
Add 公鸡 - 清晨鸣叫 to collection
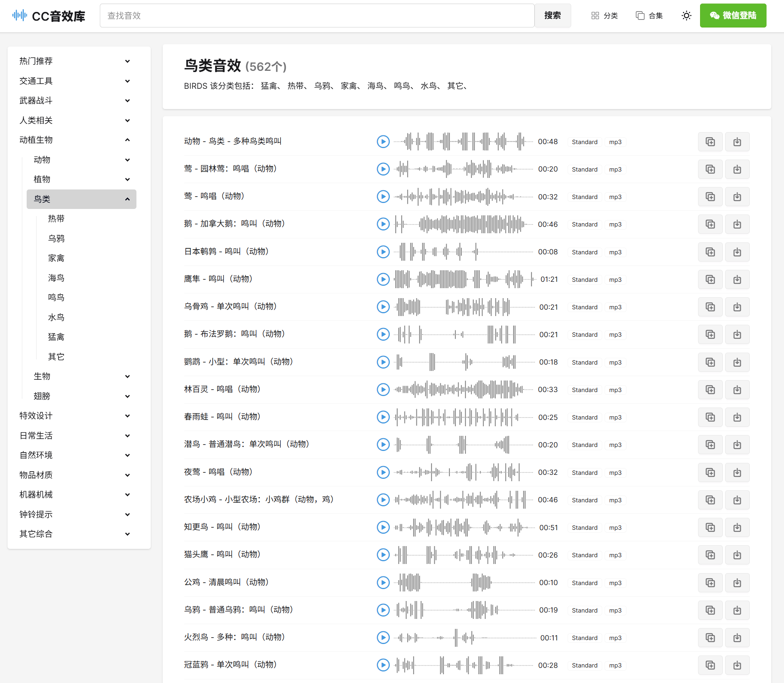[x=710, y=583]
